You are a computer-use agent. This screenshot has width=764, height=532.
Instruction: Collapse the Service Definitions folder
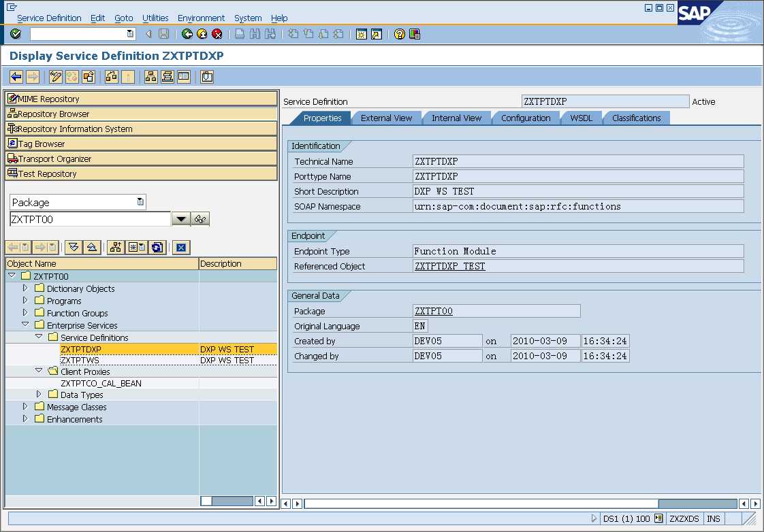click(x=39, y=337)
